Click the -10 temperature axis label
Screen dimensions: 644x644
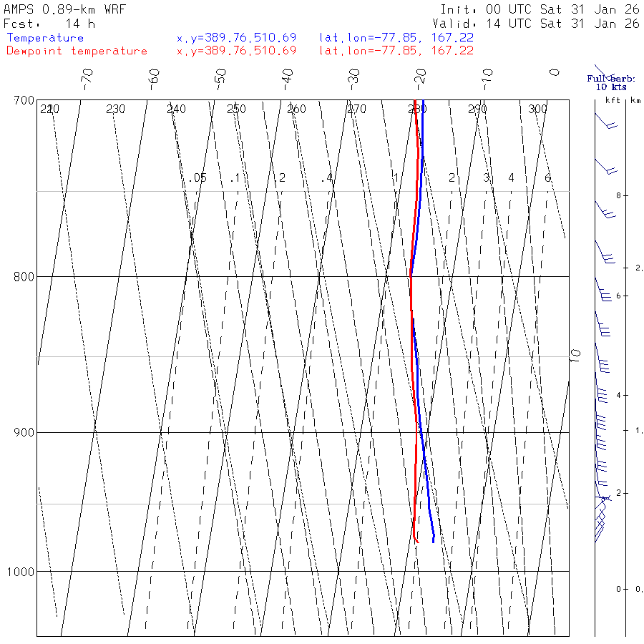coord(487,79)
